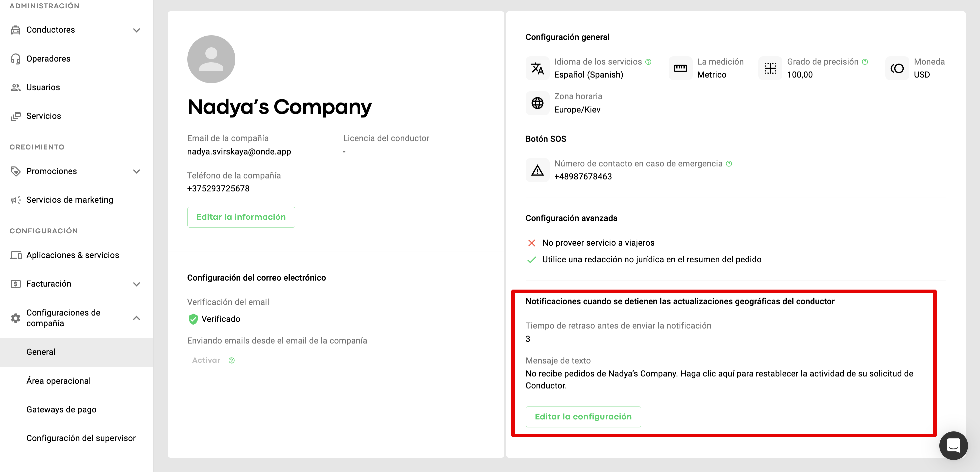Viewport: 980px width, 472px height.
Task: Click the red X for No proveer servicio
Action: pos(531,243)
